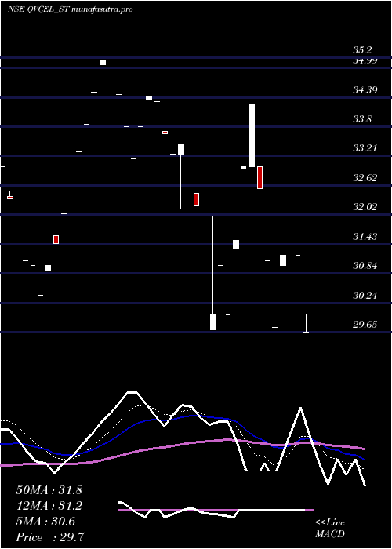The height and width of the screenshot is (549, 392).
Task: Click the 34.39 price level label
Action: click(x=365, y=90)
